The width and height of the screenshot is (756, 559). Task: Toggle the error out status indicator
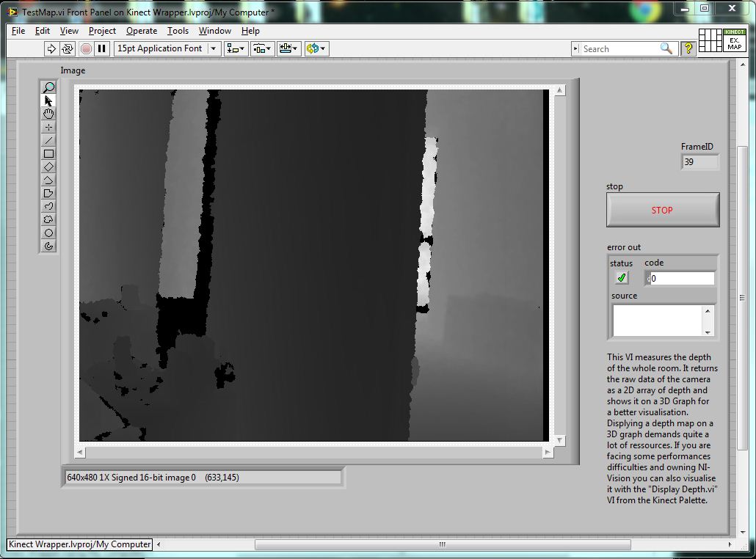coord(622,278)
